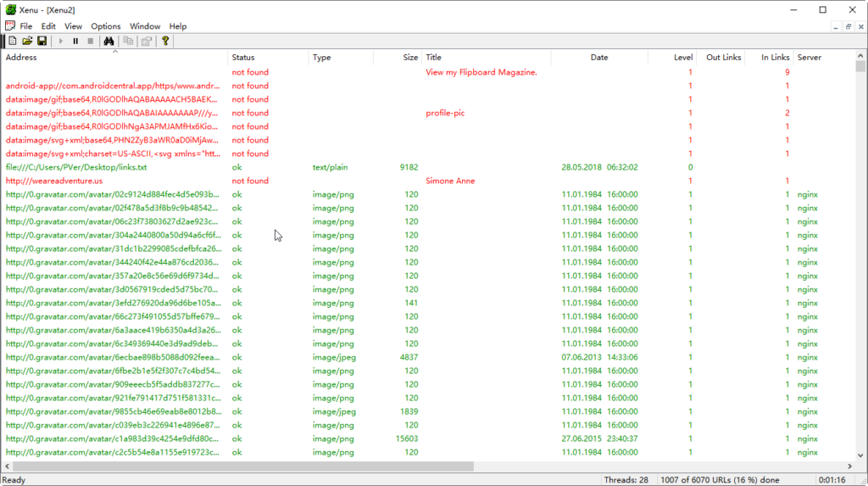This screenshot has width=868, height=486.
Task: Pause the link check
Action: 75,41
